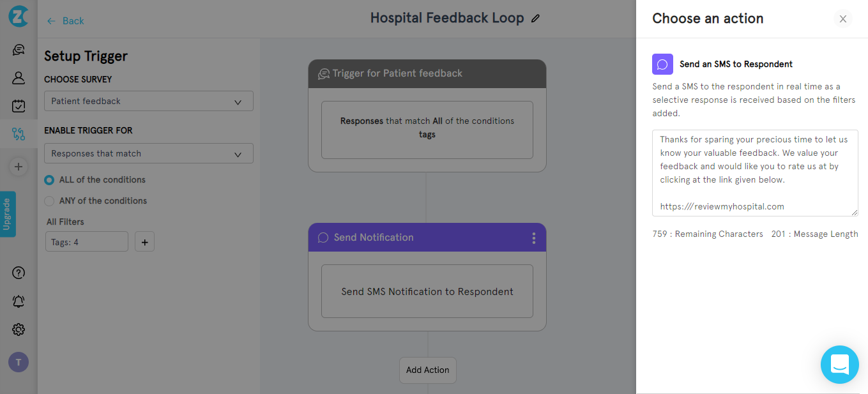Select ALL of the conditions radio
Screen dimensions: 868x394
click(x=49, y=180)
